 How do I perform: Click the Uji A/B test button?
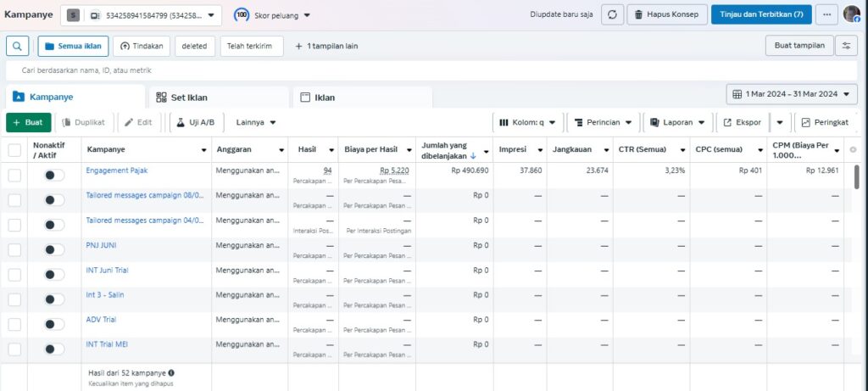click(196, 122)
